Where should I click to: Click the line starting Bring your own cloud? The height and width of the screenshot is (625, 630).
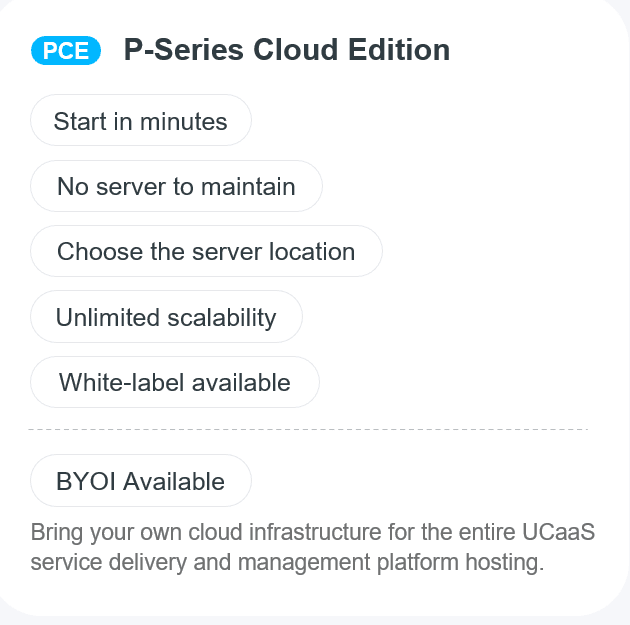(x=313, y=533)
